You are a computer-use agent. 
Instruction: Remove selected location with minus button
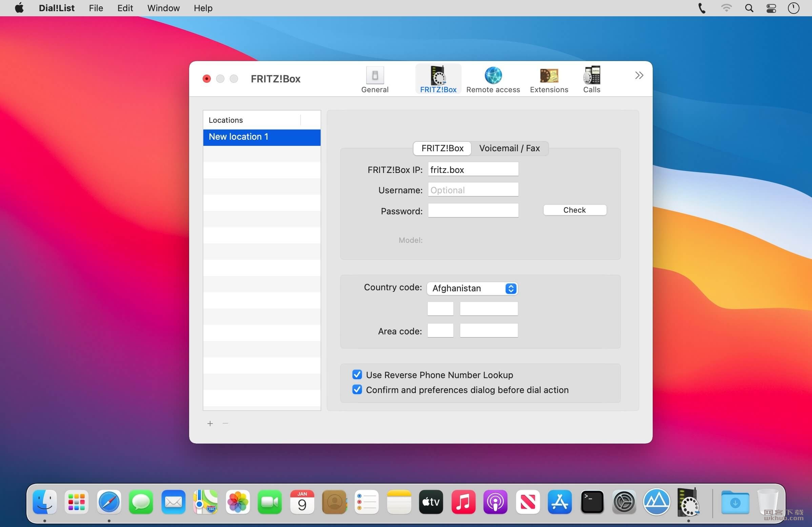pos(225,424)
